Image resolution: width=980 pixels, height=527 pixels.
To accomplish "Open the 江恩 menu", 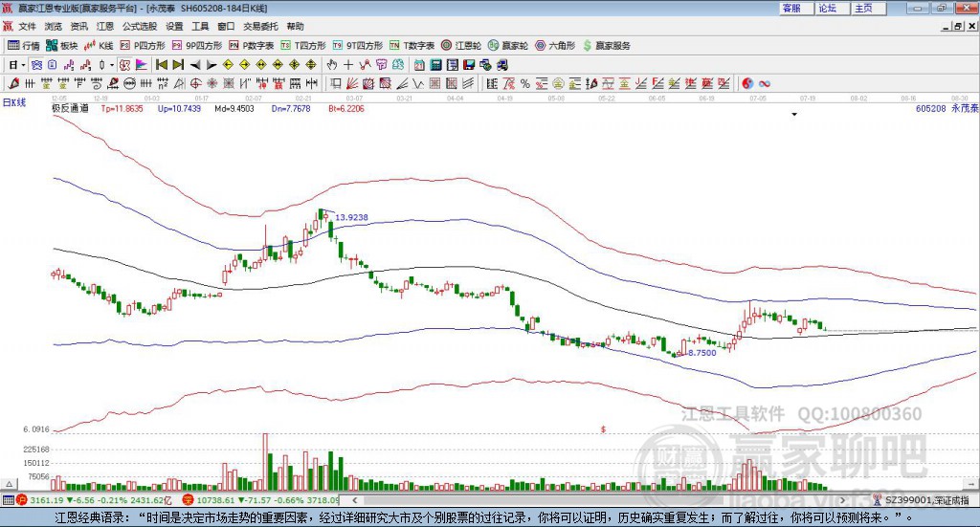I will [x=105, y=26].
